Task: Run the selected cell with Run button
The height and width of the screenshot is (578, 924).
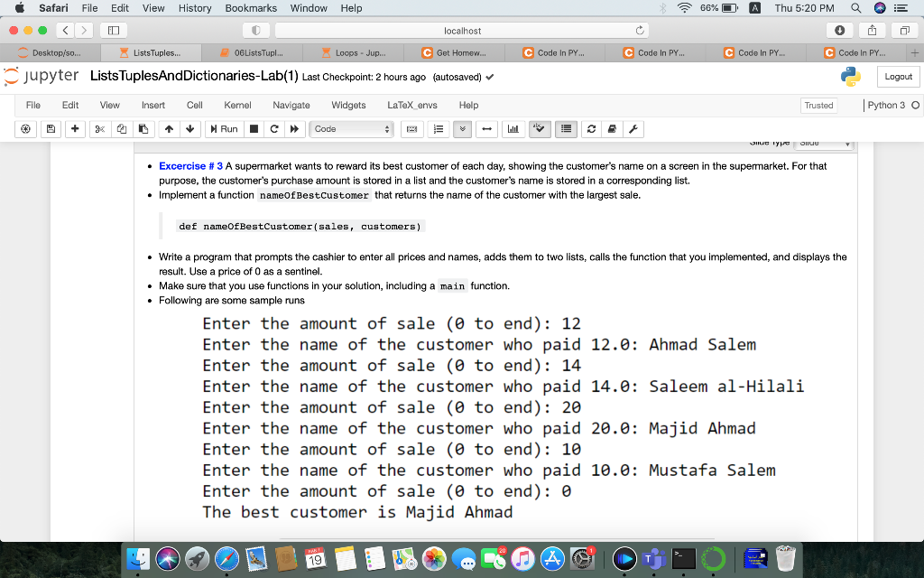Action: pos(224,128)
